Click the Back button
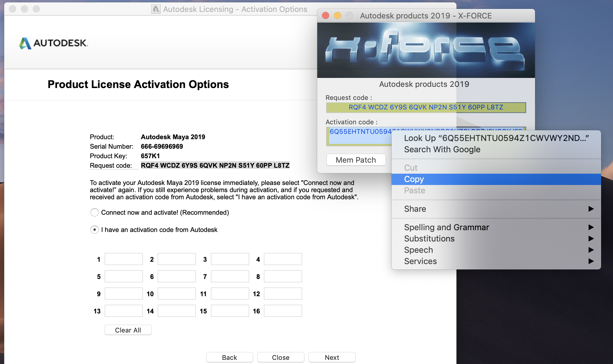This screenshot has height=364, width=613. [x=229, y=357]
